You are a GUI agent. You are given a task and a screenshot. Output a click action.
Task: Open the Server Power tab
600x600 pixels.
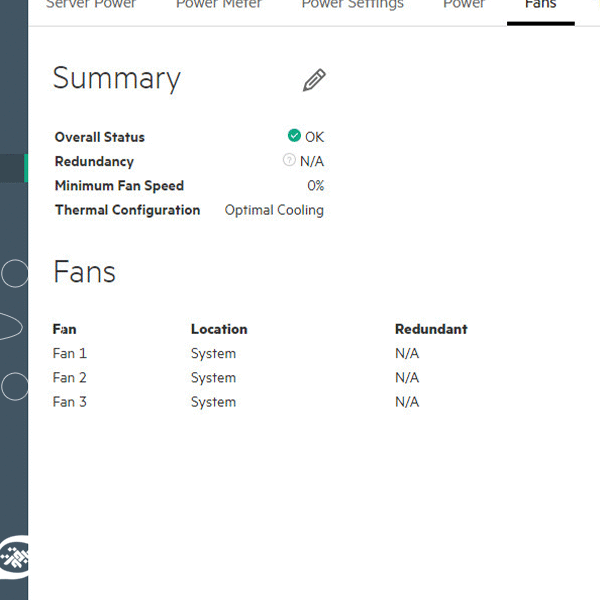coord(91,5)
